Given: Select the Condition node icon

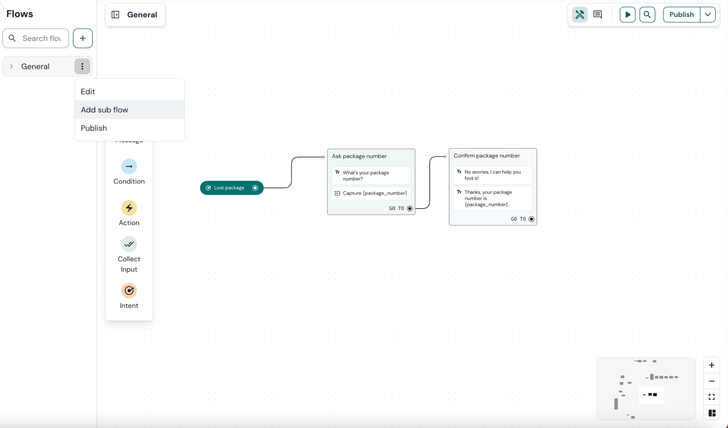Looking at the screenshot, I should (x=129, y=167).
